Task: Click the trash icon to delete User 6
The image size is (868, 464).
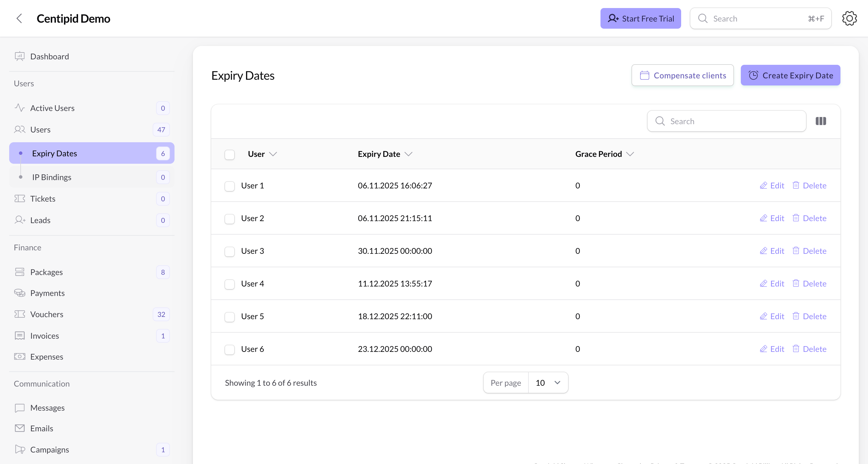Action: pyautogui.click(x=796, y=348)
